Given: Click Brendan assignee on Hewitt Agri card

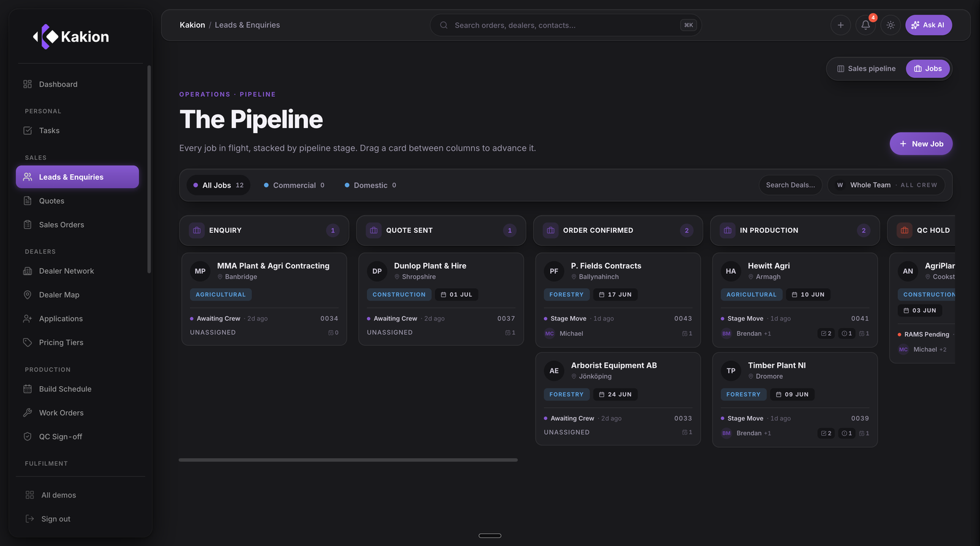Looking at the screenshot, I should 746,333.
